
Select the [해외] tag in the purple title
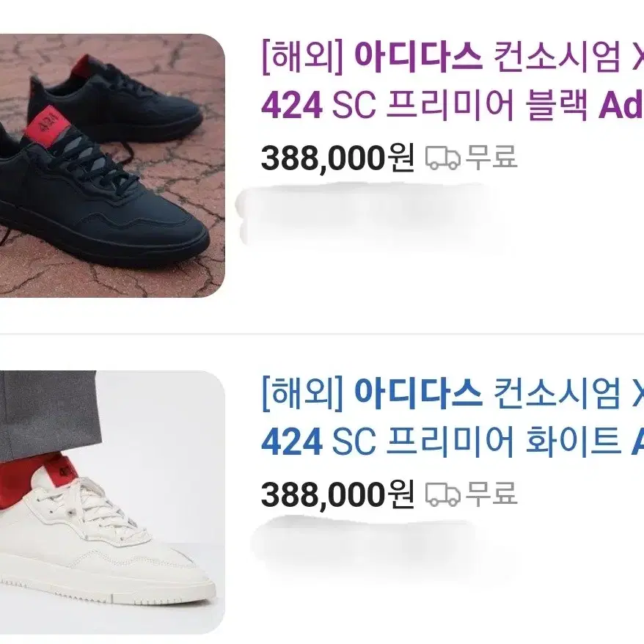click(302, 56)
